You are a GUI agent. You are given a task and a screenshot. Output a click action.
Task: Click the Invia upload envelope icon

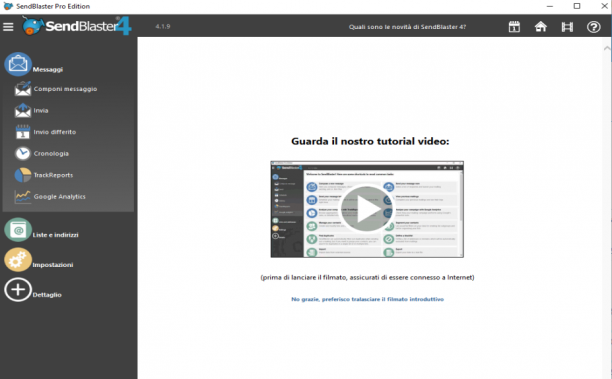click(x=23, y=110)
